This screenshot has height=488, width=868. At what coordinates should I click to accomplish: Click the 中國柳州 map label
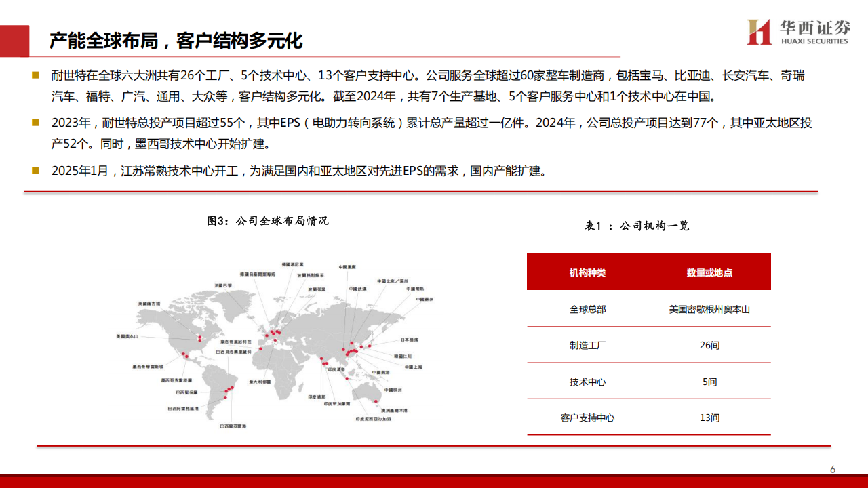point(393,390)
